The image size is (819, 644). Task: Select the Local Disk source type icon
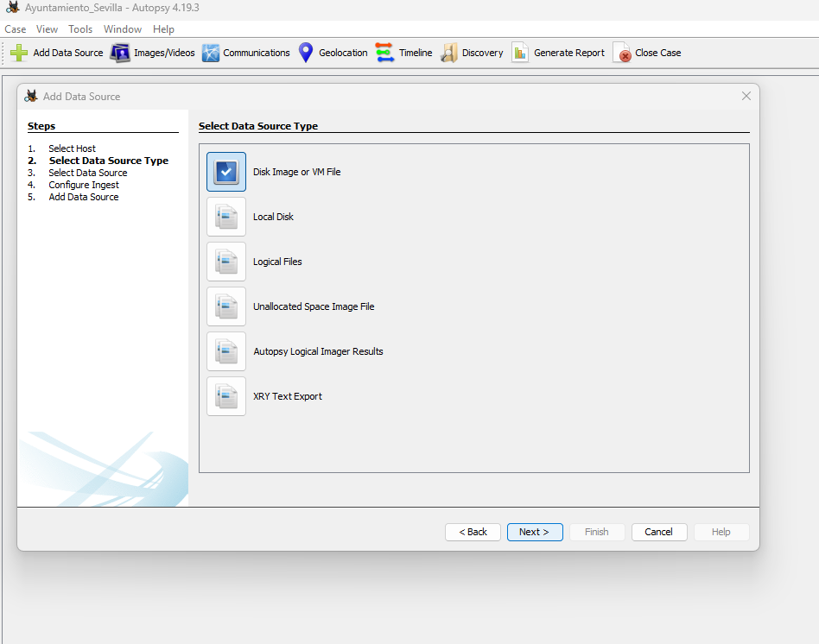coord(226,217)
